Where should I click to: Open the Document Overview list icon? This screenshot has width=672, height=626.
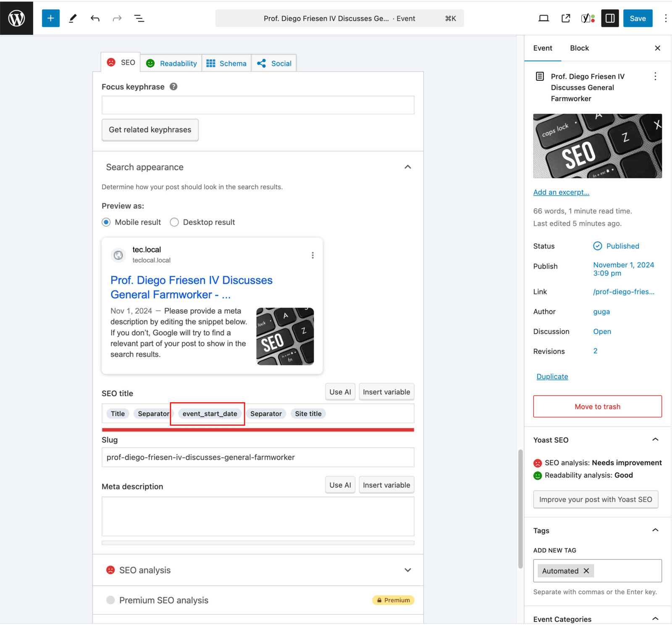pyautogui.click(x=139, y=18)
